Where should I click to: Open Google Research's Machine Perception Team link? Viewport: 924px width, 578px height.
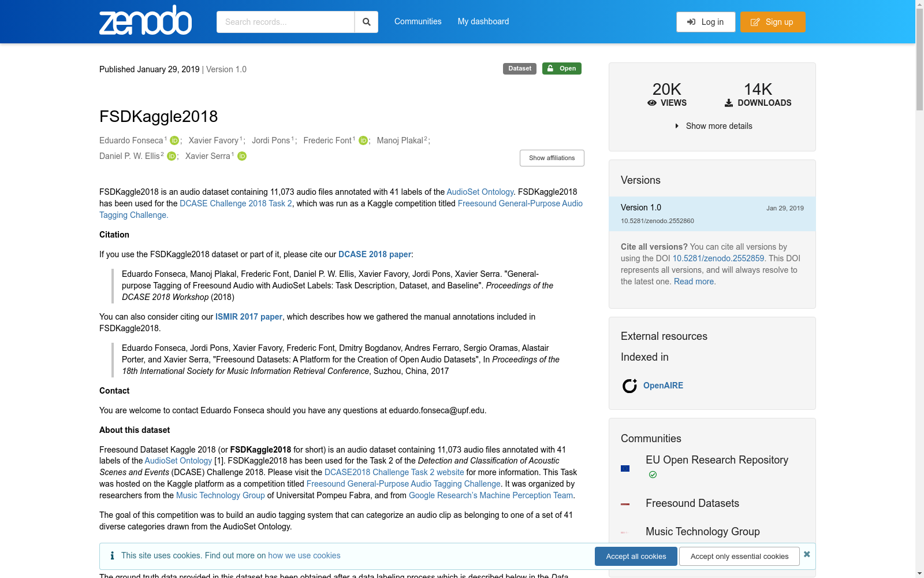coord(491,495)
